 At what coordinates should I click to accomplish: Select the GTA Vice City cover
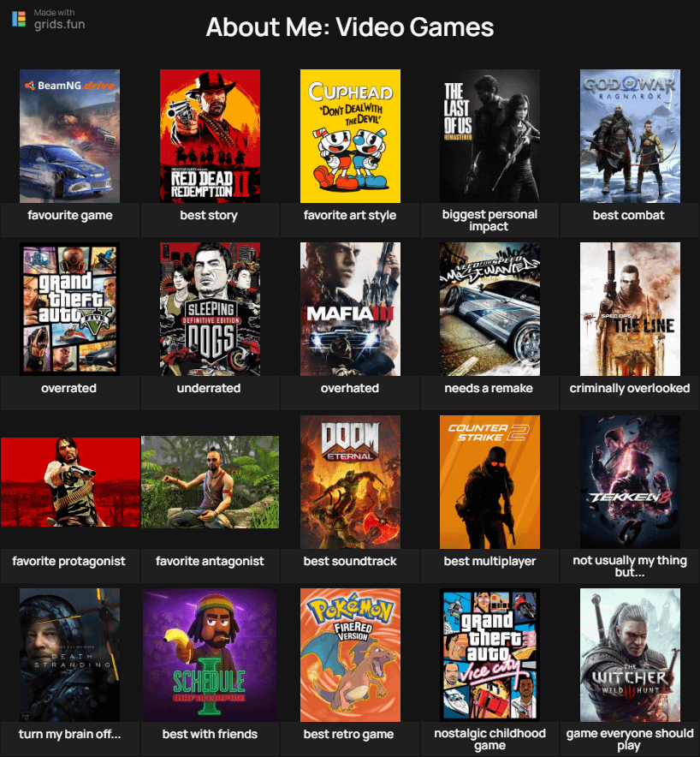[489, 655]
